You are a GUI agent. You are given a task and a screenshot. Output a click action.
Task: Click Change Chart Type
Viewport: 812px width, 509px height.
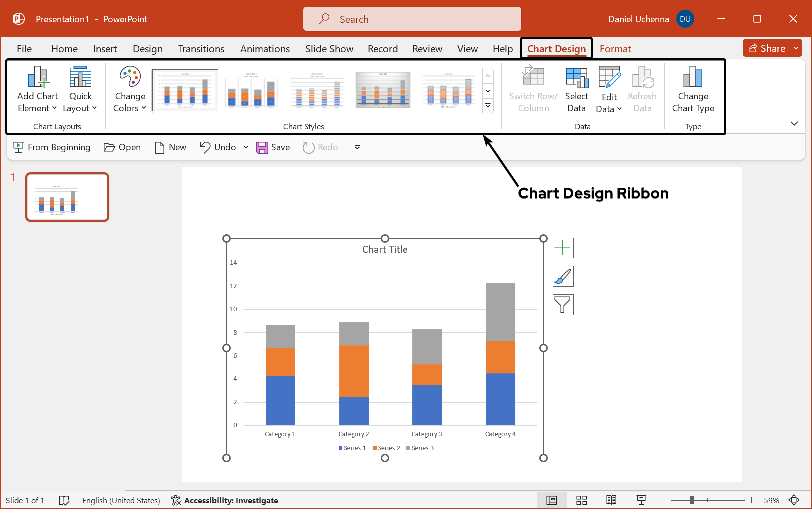pos(693,90)
